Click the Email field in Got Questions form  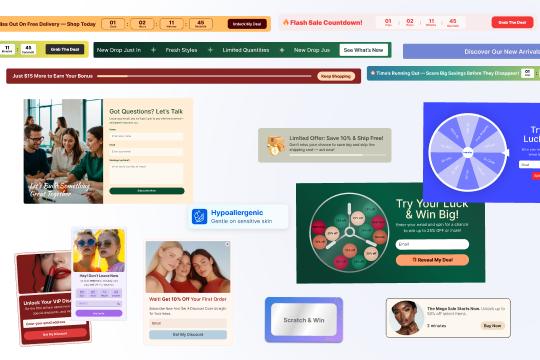pos(146,152)
